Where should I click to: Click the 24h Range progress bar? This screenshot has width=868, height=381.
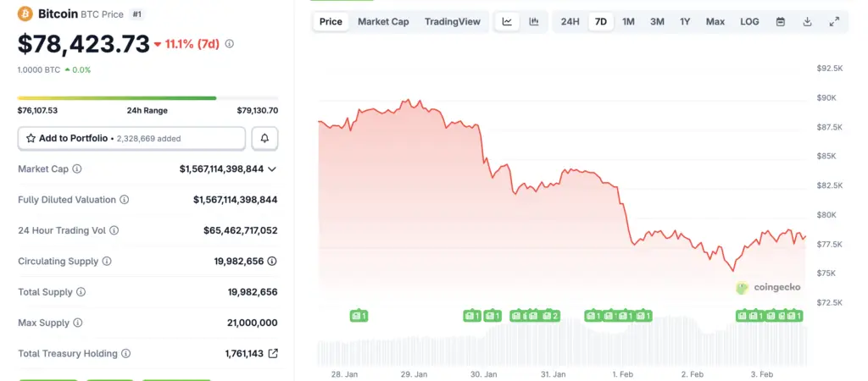(x=147, y=98)
